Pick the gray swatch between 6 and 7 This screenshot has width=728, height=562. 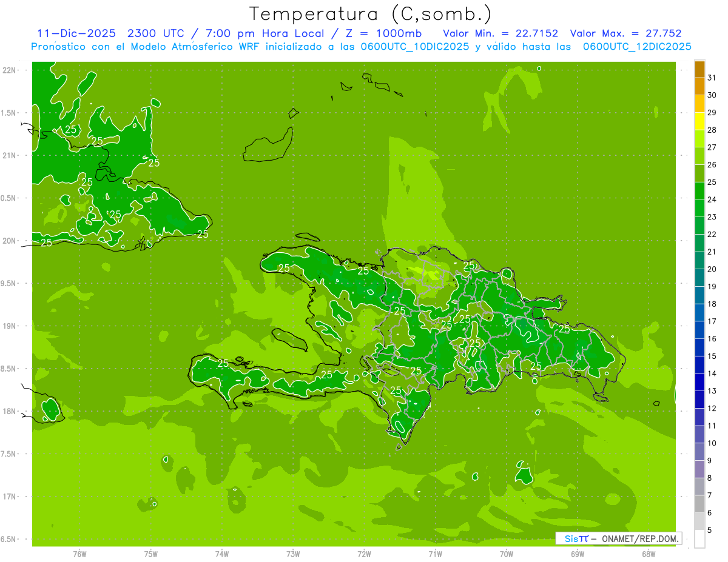(699, 504)
